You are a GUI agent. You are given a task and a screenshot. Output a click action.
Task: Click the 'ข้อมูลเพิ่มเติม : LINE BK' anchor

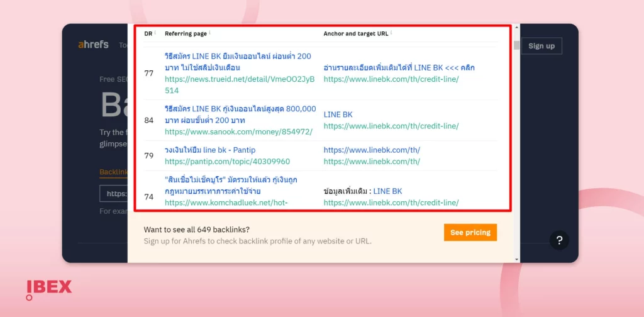coord(363,191)
